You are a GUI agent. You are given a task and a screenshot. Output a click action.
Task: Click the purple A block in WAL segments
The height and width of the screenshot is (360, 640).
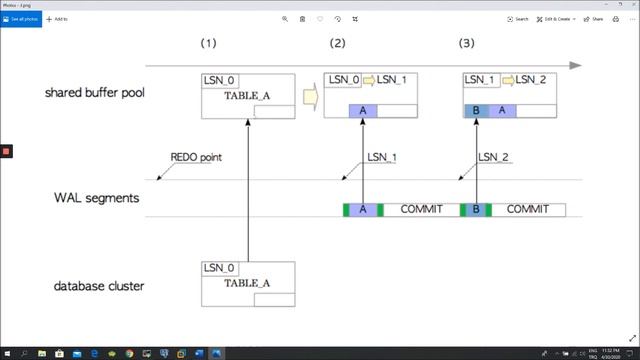click(x=363, y=209)
